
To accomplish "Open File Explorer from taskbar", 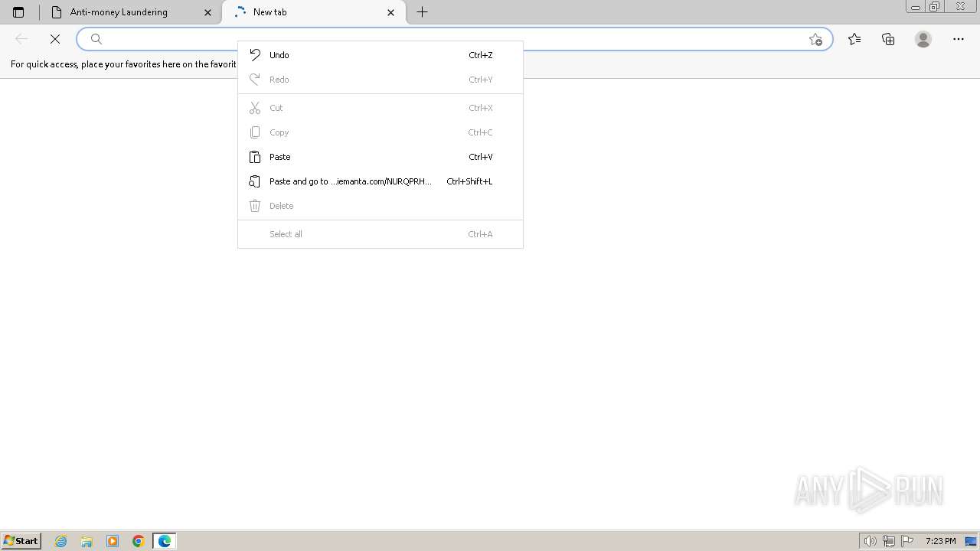I will point(87,541).
